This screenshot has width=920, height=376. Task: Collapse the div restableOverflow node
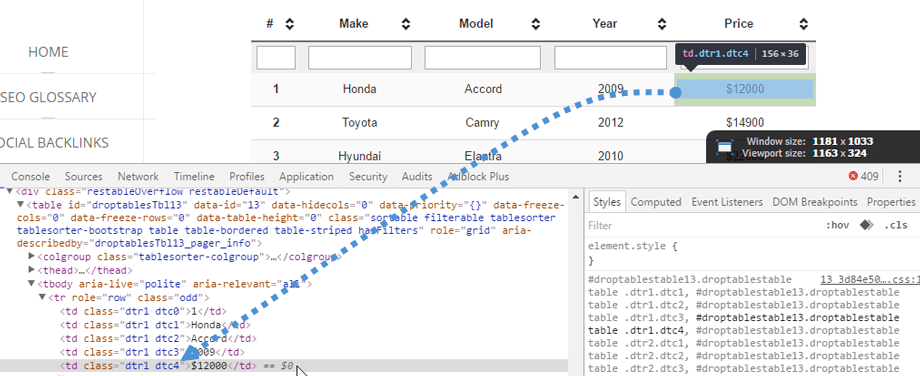pos(9,191)
